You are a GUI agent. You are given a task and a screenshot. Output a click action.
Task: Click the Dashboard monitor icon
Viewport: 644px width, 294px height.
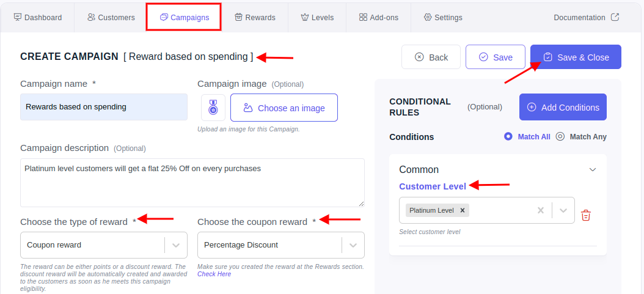[17, 17]
